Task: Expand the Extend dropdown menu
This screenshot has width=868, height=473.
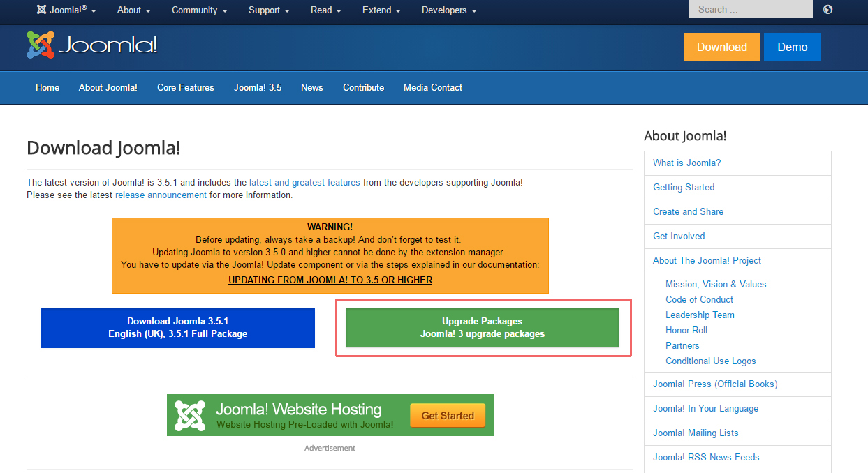Action: (x=381, y=10)
